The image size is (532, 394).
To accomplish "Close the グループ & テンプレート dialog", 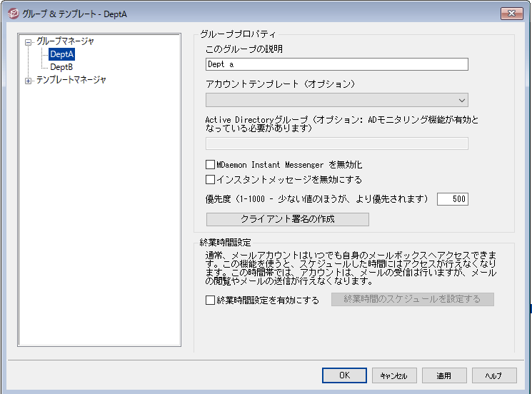I will [511, 14].
